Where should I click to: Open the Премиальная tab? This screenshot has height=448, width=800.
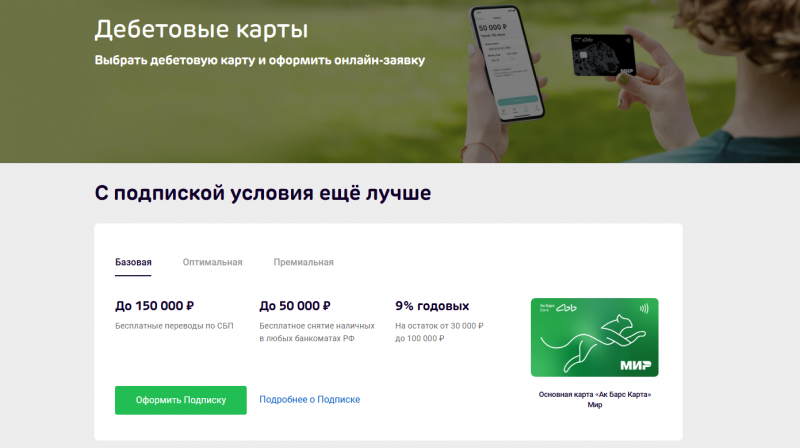point(304,262)
